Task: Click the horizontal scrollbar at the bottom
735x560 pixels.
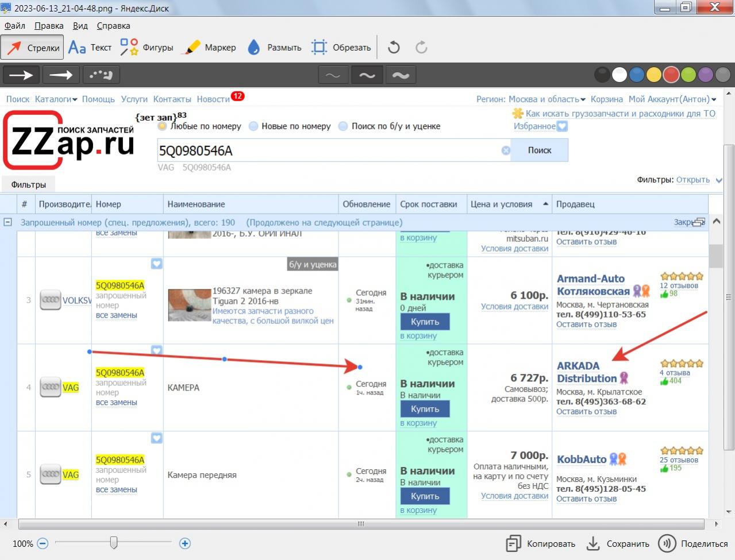Action: 361,524
